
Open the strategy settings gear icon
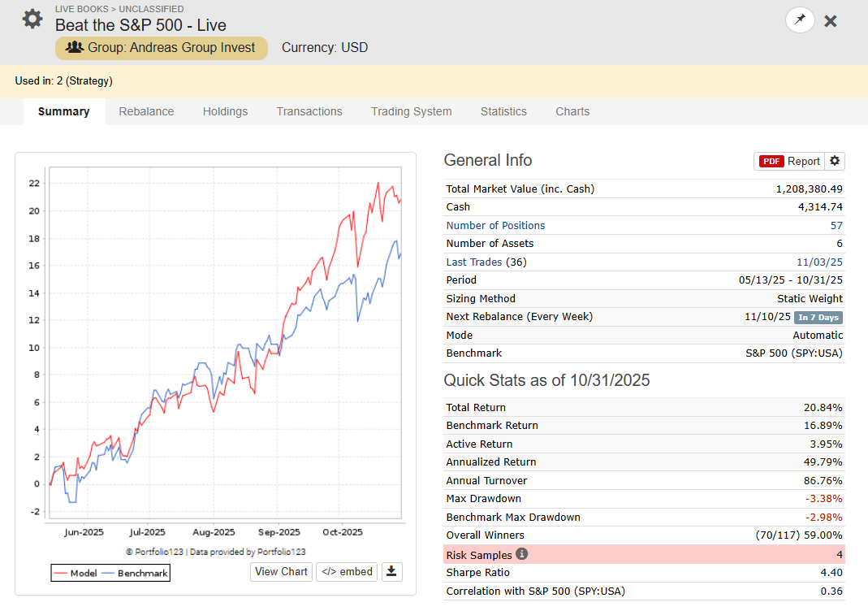click(x=32, y=19)
